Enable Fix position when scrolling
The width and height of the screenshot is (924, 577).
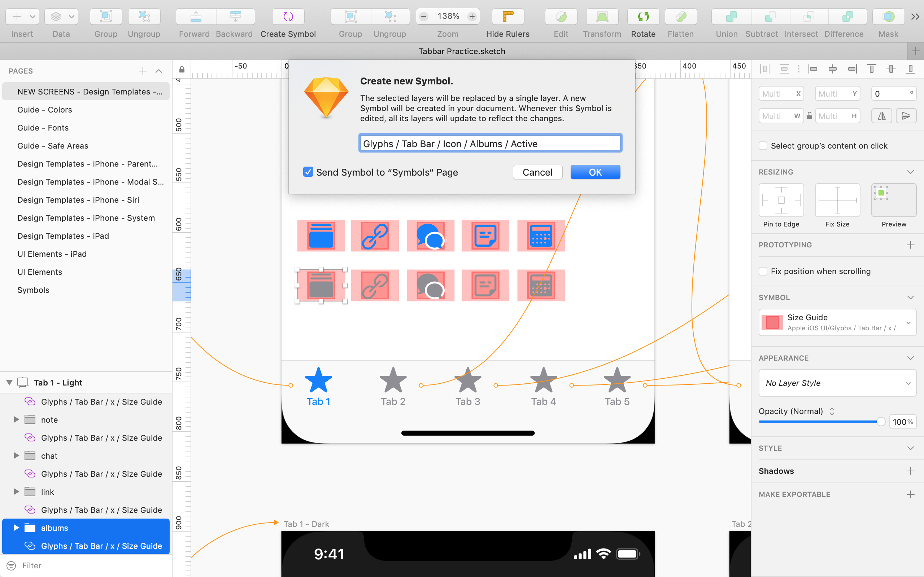(x=763, y=271)
